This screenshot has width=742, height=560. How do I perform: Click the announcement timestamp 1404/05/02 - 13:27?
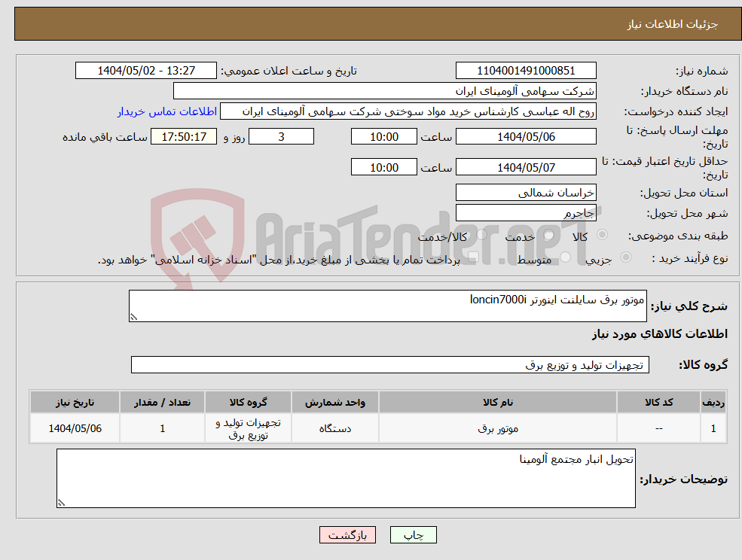click(x=145, y=70)
